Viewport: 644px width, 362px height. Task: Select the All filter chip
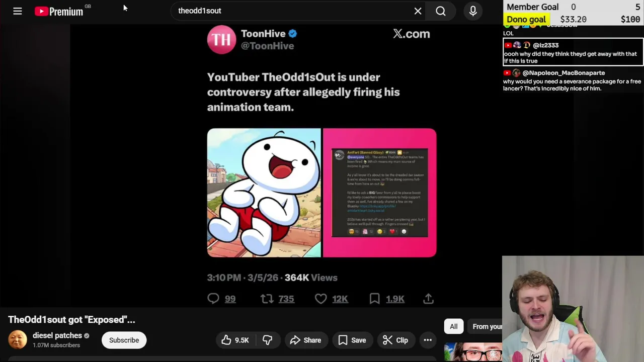click(x=454, y=327)
